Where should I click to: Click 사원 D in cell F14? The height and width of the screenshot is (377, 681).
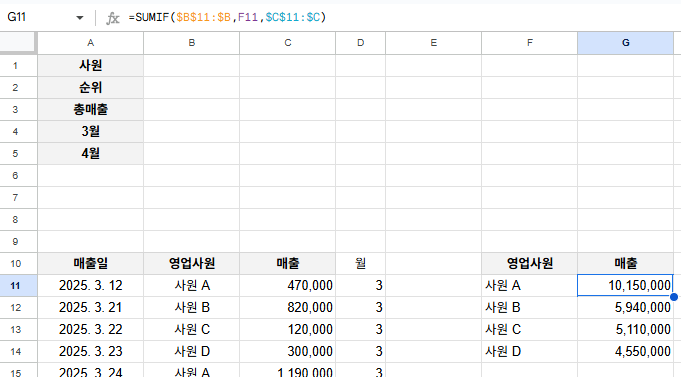click(x=529, y=351)
